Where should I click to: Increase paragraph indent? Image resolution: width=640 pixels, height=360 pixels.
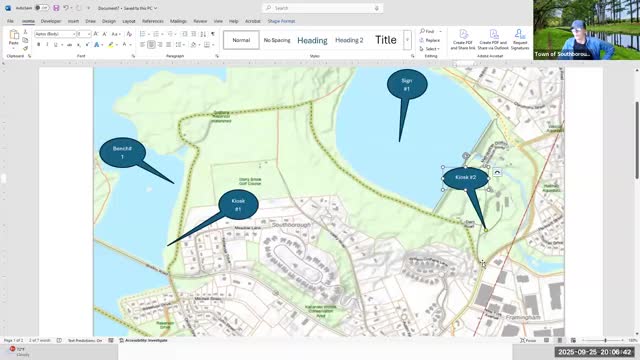[x=194, y=34]
